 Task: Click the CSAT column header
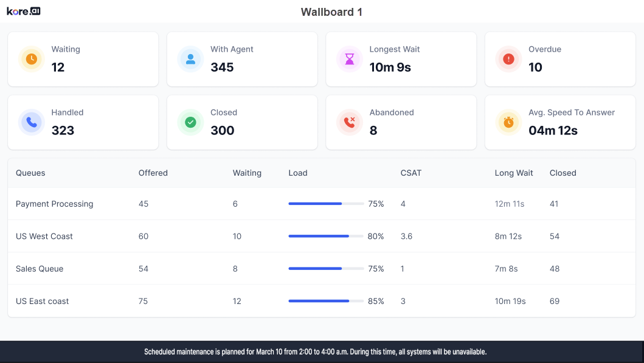pyautogui.click(x=411, y=173)
